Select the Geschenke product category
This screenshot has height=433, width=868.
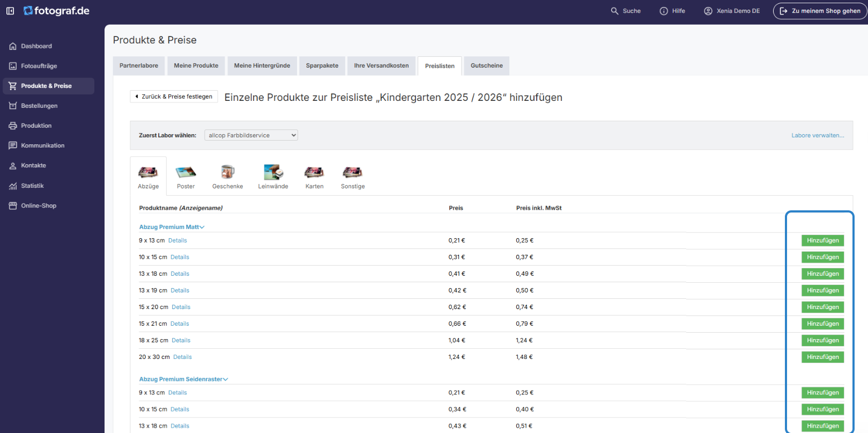[228, 177]
